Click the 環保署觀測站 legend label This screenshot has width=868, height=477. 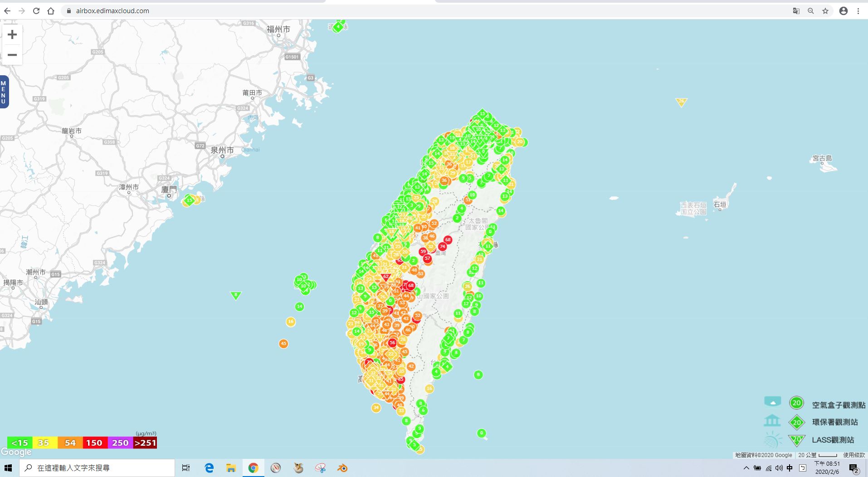835,422
